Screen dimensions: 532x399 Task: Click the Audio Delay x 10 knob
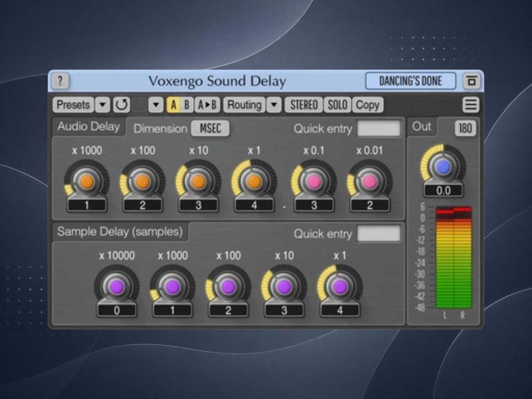coord(198,182)
